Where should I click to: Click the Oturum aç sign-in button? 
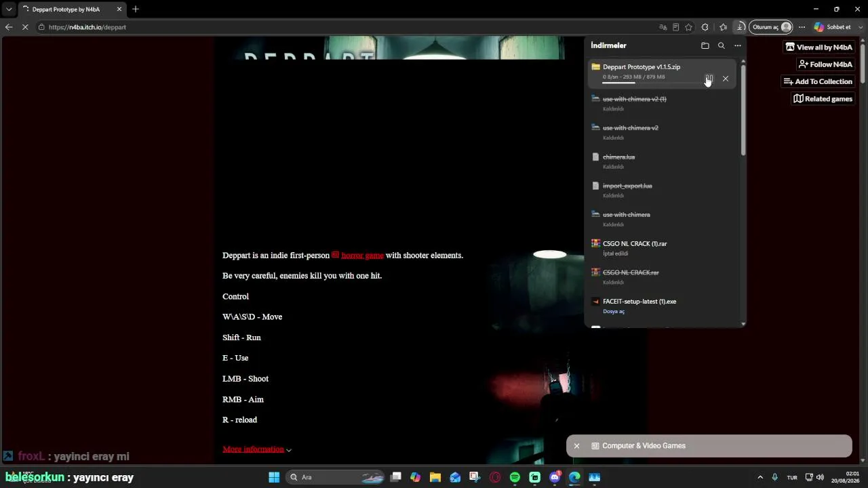coord(771,27)
